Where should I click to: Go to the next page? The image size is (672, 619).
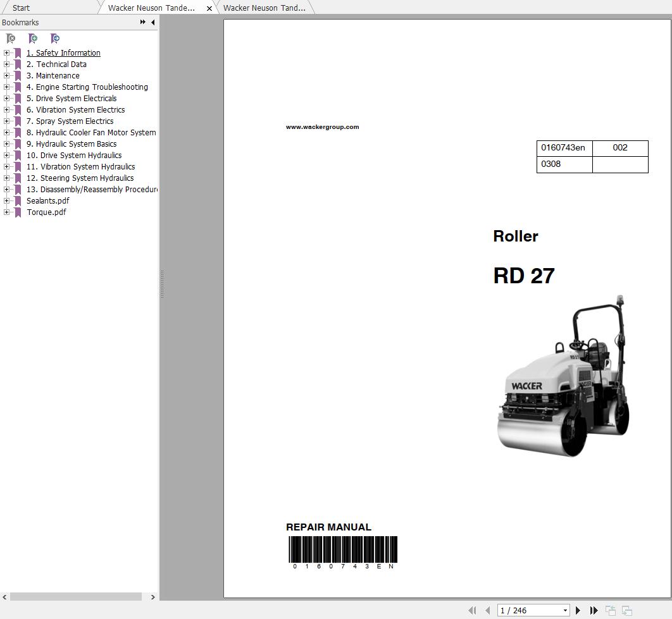[x=578, y=610]
